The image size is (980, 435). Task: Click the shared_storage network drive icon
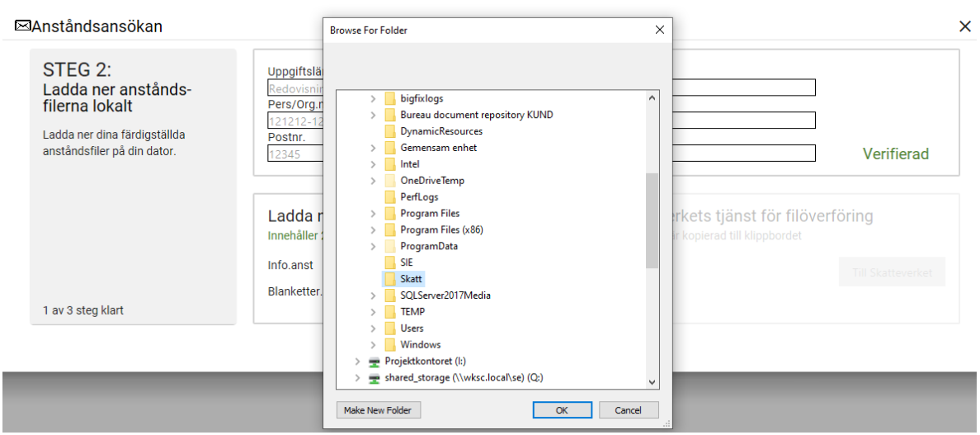click(x=375, y=378)
